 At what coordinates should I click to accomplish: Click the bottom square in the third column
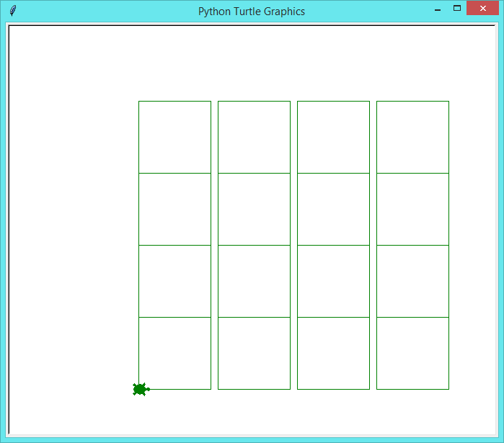pyautogui.click(x=333, y=353)
